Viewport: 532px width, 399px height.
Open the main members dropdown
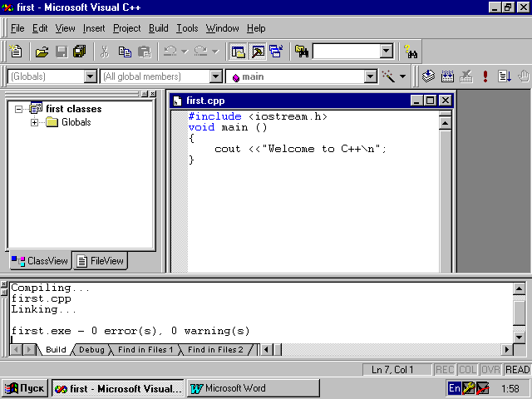tap(371, 76)
